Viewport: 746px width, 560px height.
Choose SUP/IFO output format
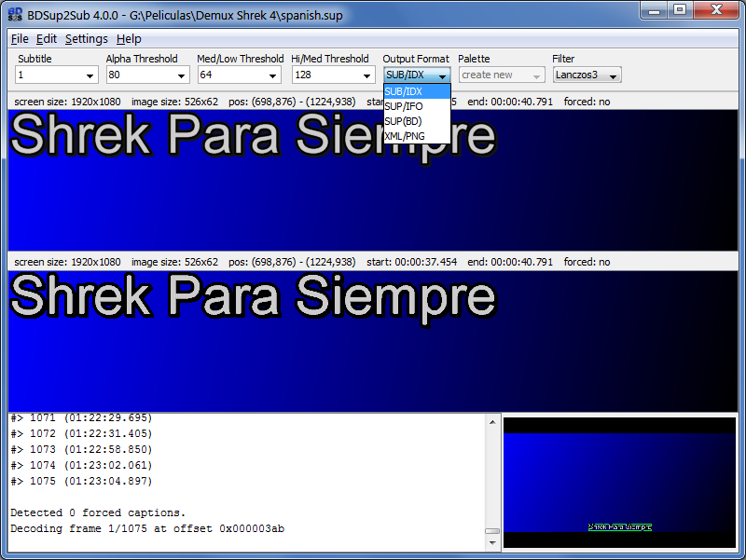[x=417, y=106]
